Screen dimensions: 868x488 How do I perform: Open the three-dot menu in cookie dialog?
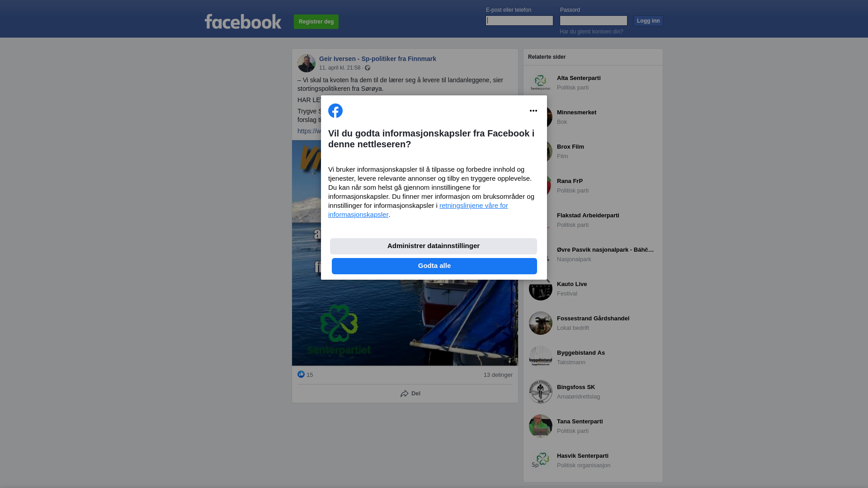[533, 111]
